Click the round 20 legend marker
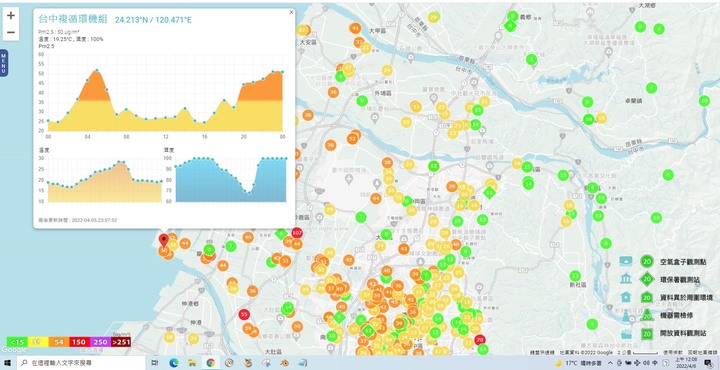 [x=647, y=261]
